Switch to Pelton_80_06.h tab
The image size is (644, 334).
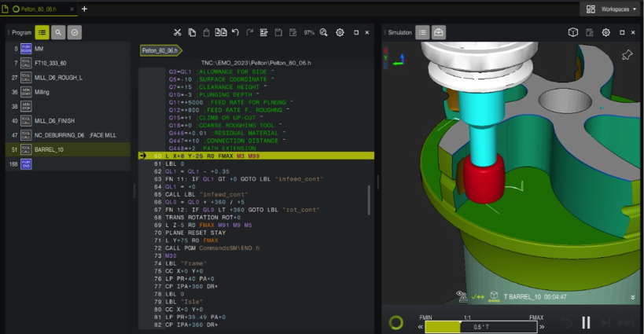[x=39, y=9]
